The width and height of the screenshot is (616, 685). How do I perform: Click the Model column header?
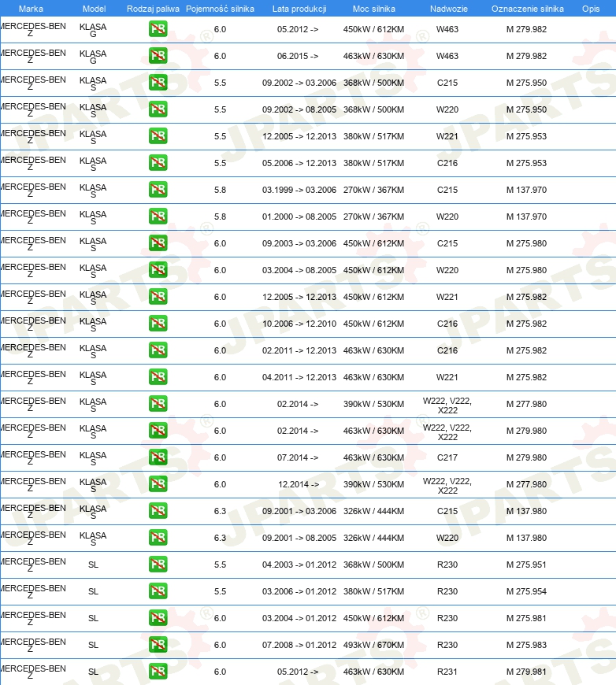click(94, 9)
